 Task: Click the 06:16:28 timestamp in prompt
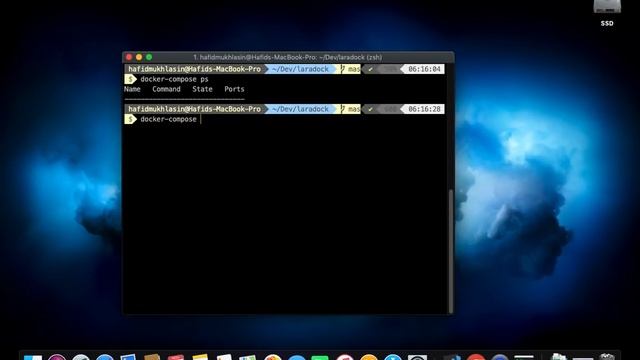point(424,109)
